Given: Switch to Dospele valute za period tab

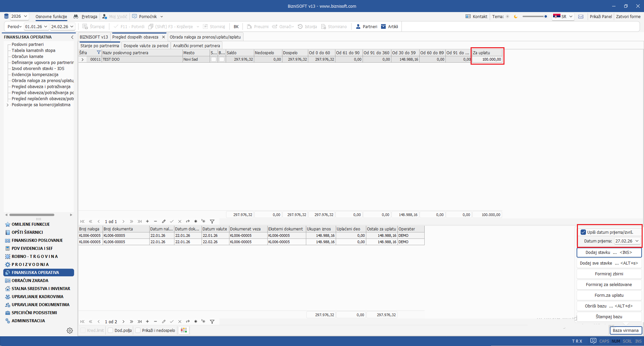Looking at the screenshot, I should (146, 46).
